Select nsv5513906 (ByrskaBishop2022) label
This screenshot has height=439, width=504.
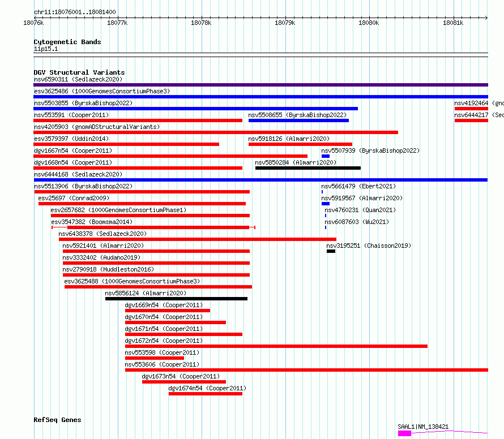pos(83,186)
